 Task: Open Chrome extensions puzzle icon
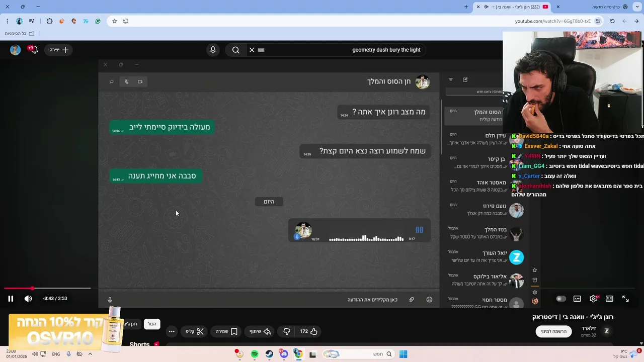[50, 21]
